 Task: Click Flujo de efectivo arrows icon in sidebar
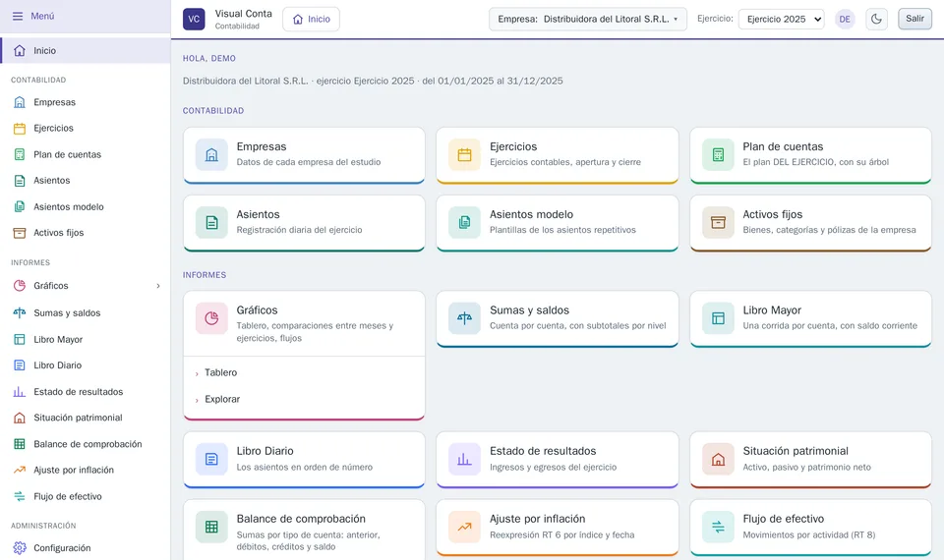point(20,496)
